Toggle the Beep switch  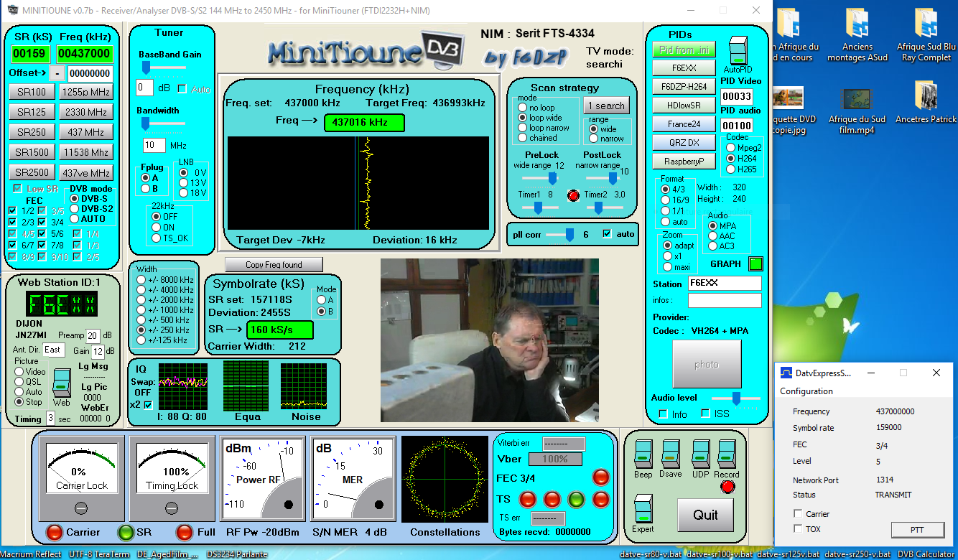click(643, 454)
